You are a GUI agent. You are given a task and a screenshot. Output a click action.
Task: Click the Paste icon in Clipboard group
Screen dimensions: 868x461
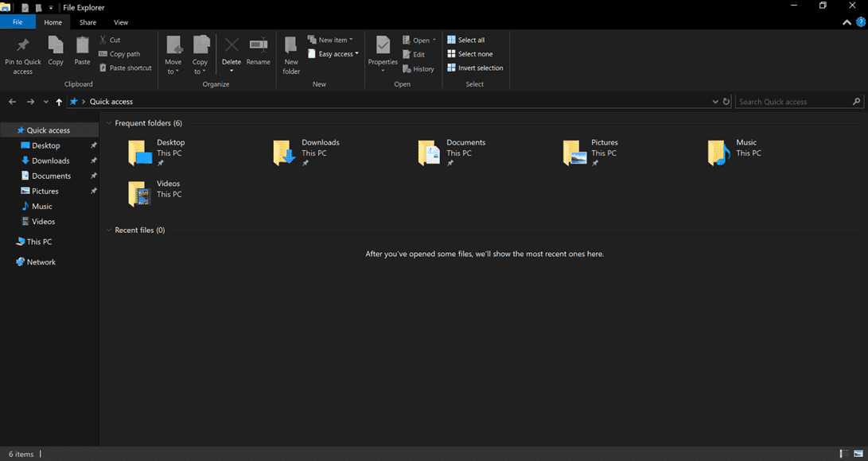click(x=82, y=45)
